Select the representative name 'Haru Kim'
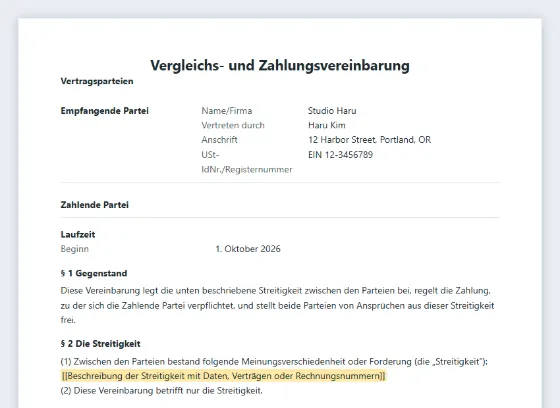 [x=326, y=125]
